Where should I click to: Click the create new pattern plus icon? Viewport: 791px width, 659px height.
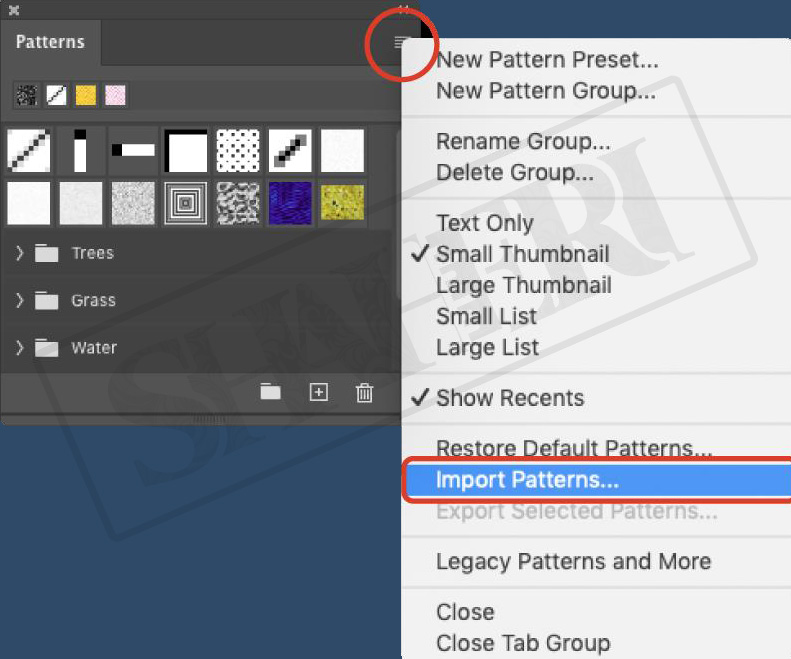click(318, 392)
